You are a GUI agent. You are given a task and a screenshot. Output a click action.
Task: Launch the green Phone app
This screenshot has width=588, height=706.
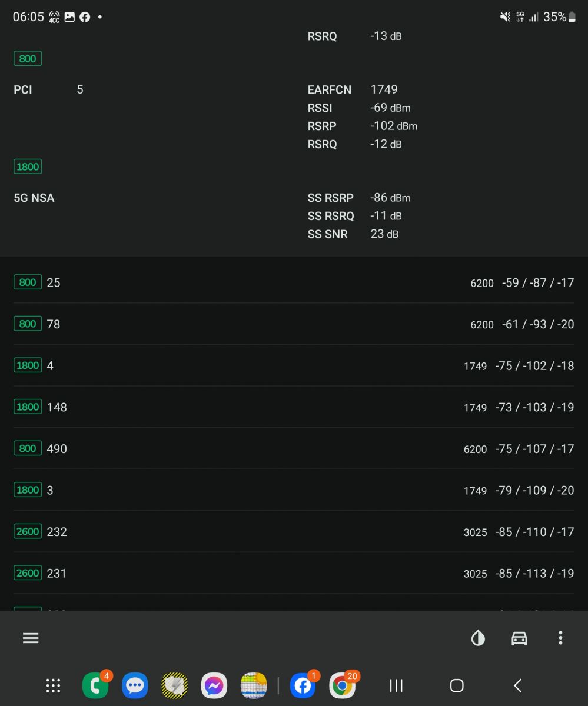coord(95,685)
